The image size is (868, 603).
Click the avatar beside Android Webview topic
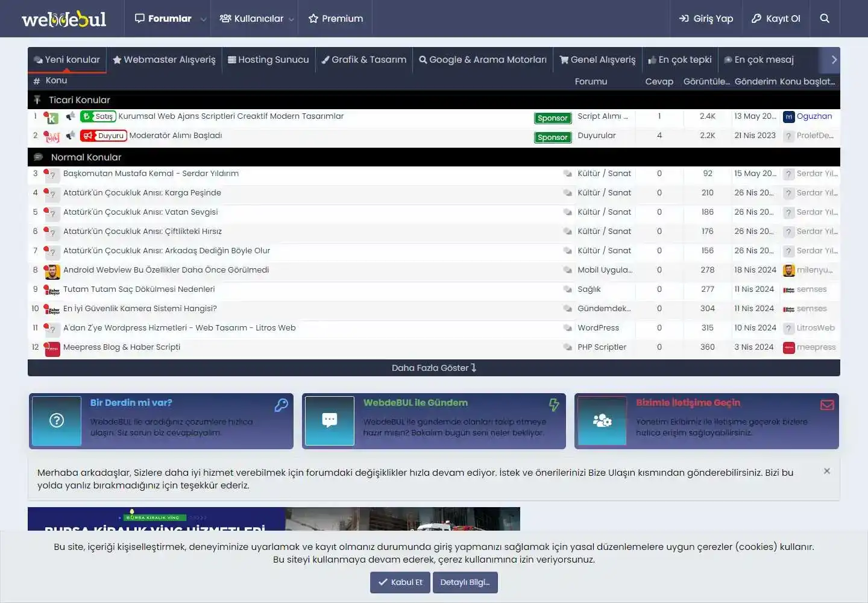coord(52,272)
